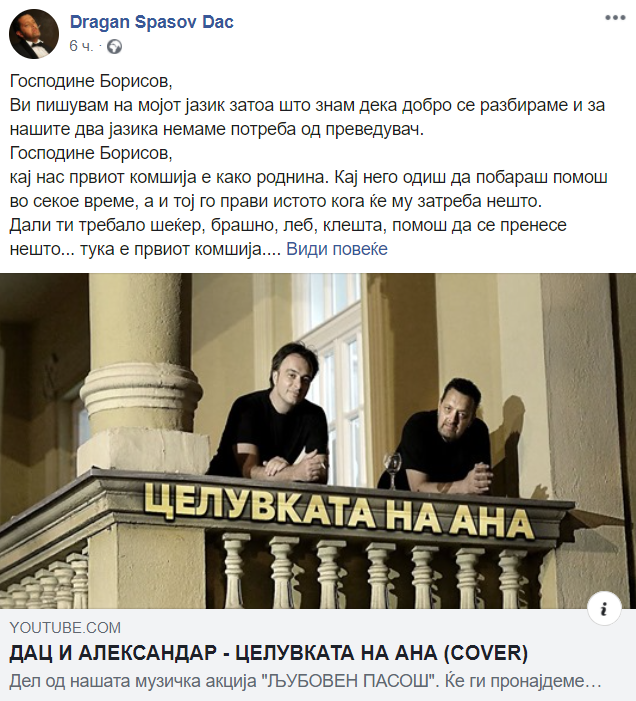Click the wine glass on the balcony ledge

[x=392, y=471]
